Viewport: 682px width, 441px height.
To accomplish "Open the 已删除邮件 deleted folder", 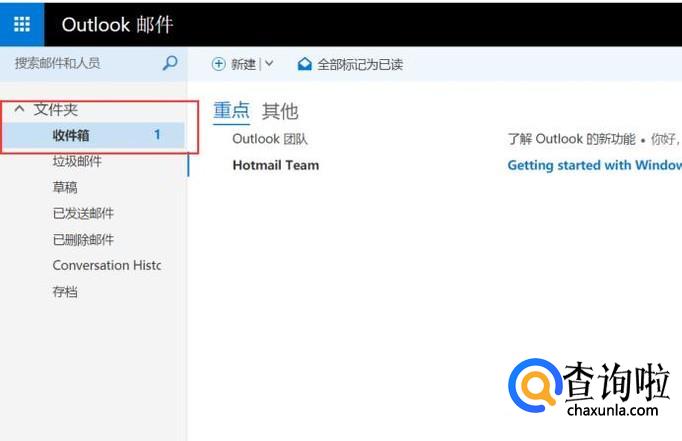I will 83,240.
